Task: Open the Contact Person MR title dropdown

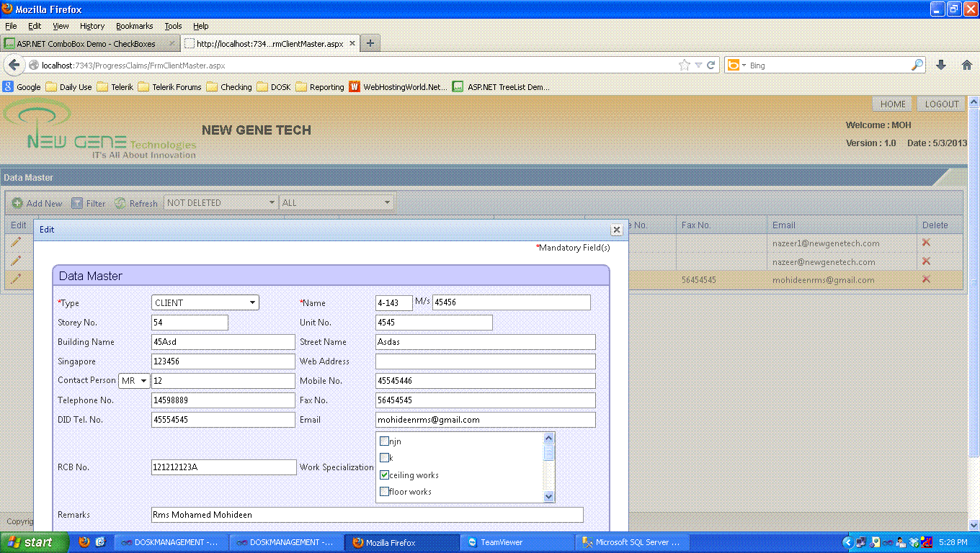Action: click(x=134, y=380)
